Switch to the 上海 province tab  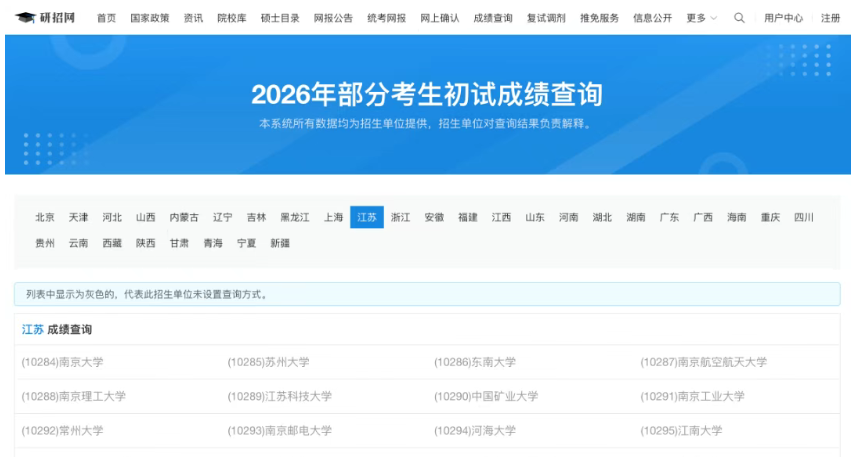pyautogui.click(x=333, y=217)
